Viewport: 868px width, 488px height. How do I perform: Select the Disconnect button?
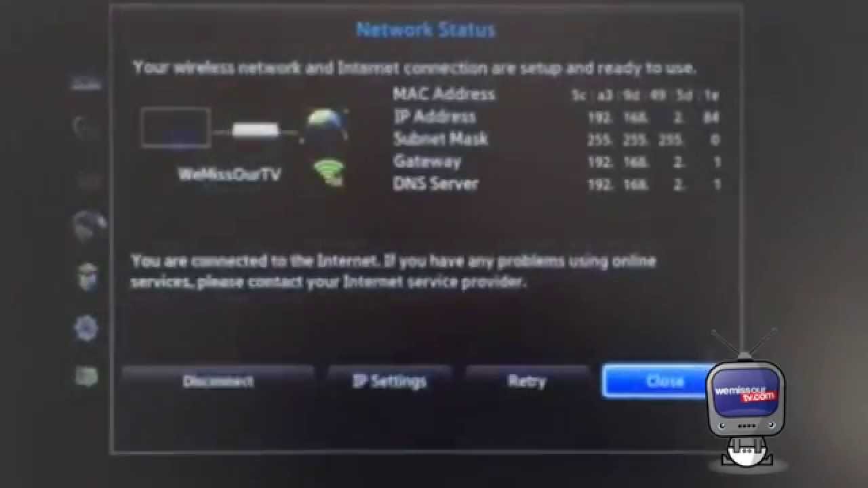pos(218,382)
